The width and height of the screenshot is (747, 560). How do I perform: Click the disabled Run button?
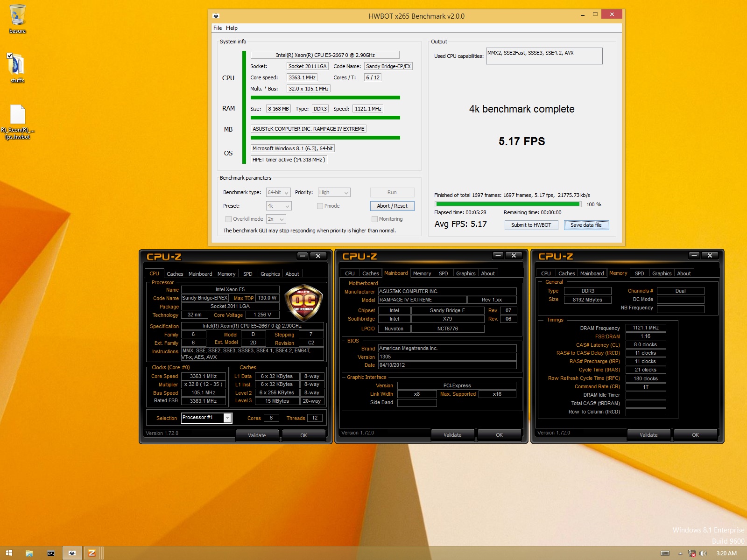point(392,192)
